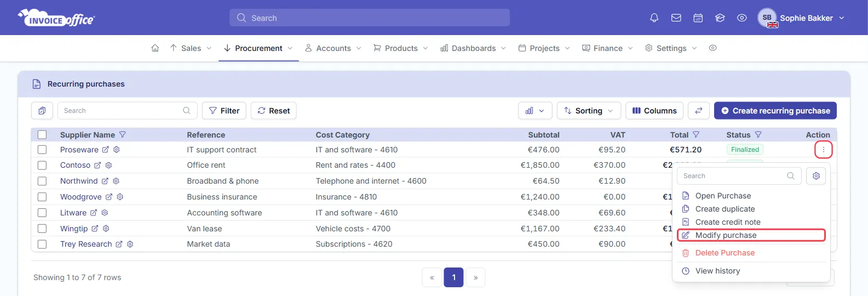
Task: Click the next page arrow button
Action: pyautogui.click(x=475, y=277)
